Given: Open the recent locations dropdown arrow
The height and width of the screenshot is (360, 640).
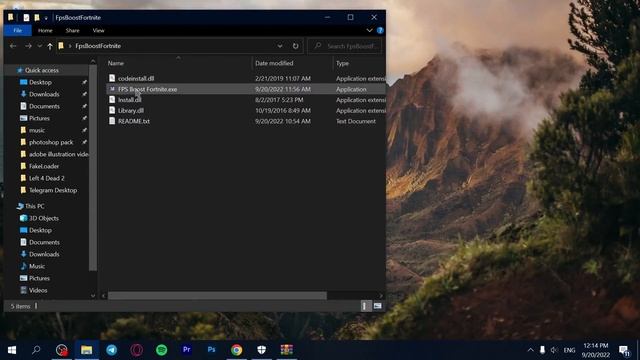Looking at the screenshot, I should [40, 46].
